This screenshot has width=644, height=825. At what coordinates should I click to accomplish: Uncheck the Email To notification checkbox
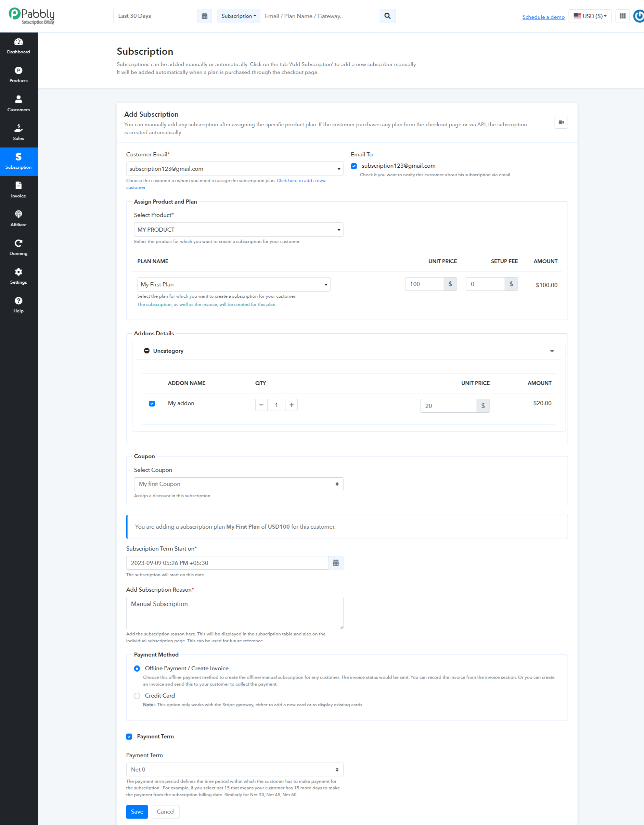tap(354, 166)
